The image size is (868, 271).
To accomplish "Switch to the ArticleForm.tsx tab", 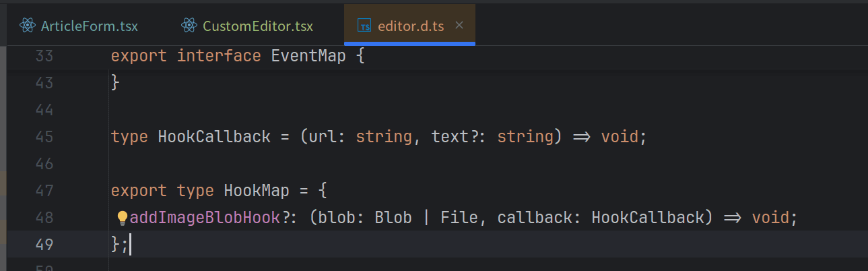I will (x=89, y=26).
